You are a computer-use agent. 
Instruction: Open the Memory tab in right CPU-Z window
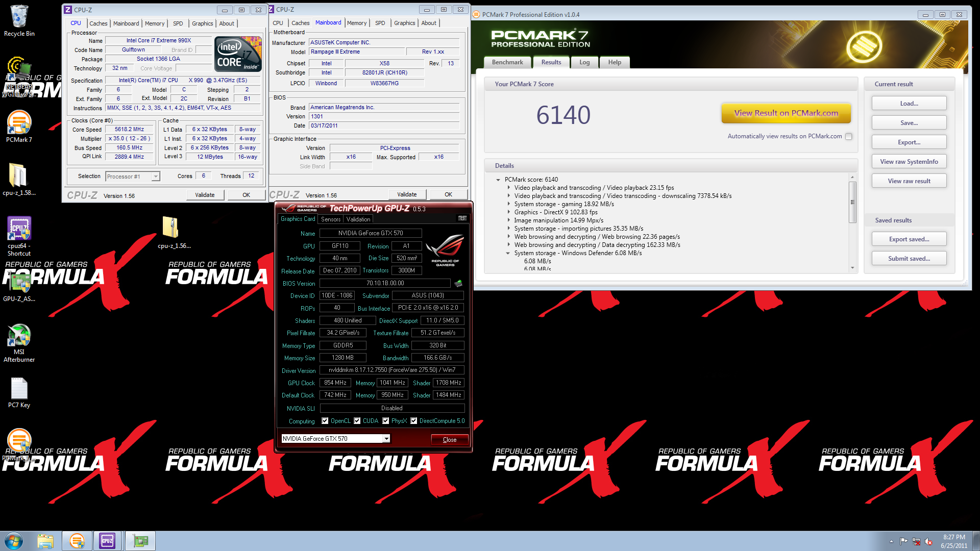(x=356, y=23)
